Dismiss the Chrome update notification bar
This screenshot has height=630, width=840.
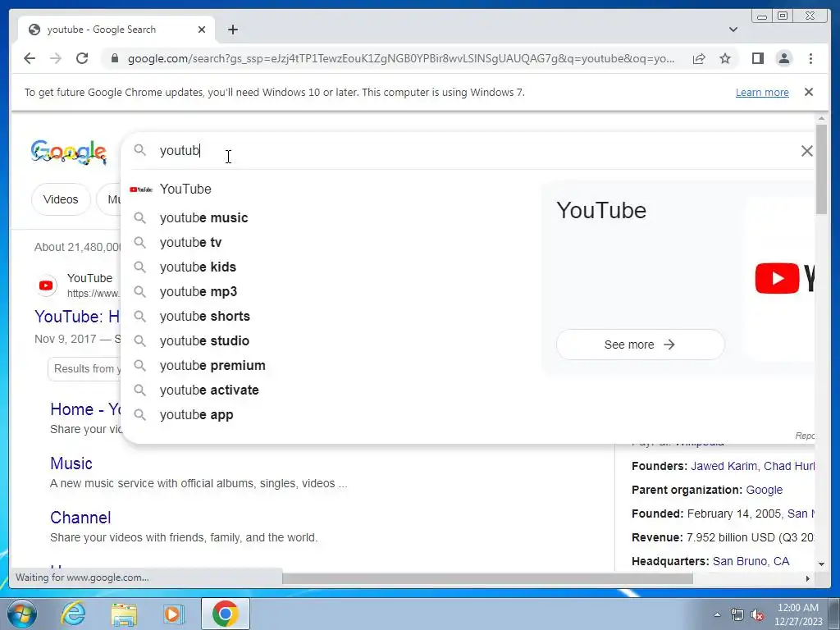coord(809,92)
